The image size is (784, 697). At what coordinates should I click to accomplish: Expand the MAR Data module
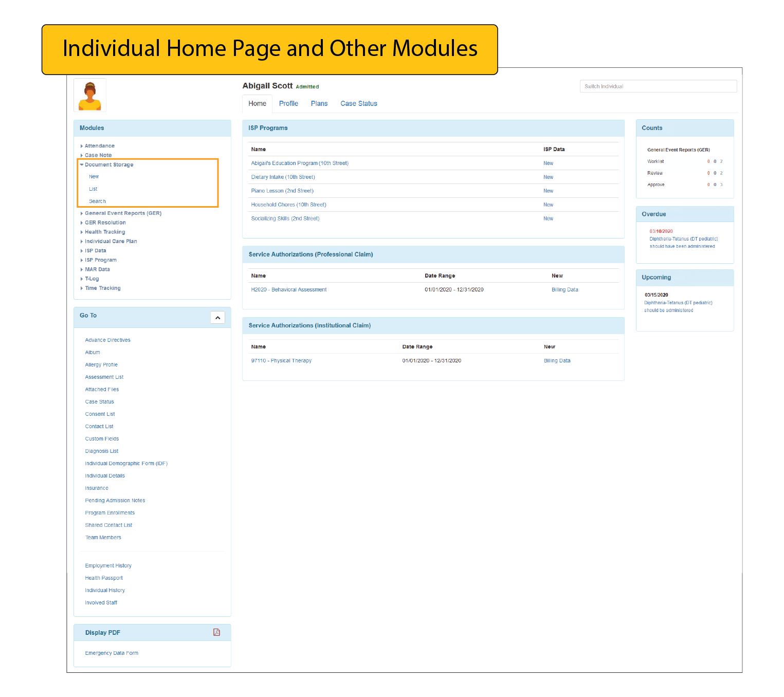coord(95,269)
